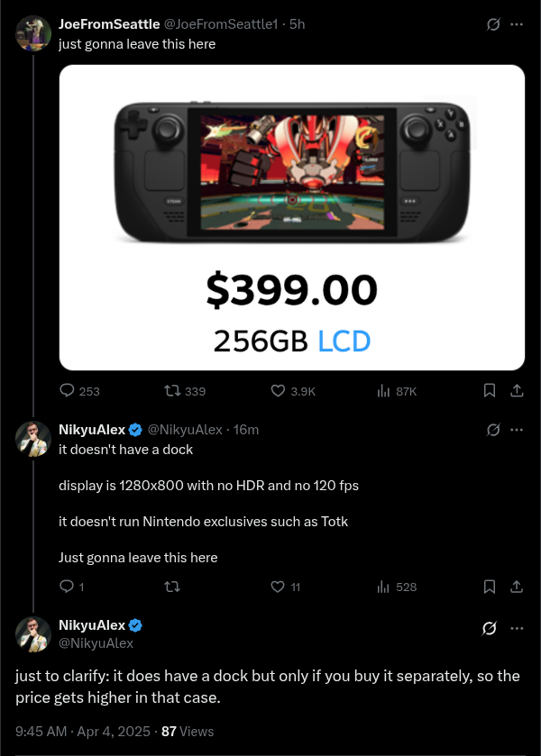Viewport: 541px width, 756px height.
Task: Open more options on the main clarifying post
Action: click(517, 628)
